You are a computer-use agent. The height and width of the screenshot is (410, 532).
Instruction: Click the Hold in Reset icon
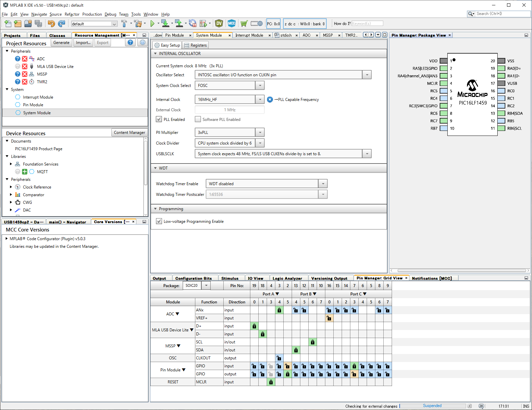(x=192, y=23)
